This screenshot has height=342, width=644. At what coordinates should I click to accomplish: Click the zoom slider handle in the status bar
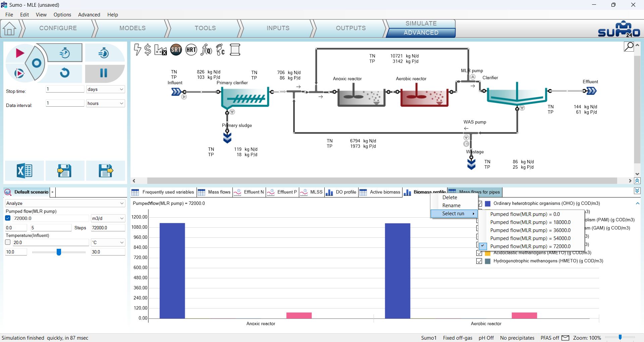(620, 337)
